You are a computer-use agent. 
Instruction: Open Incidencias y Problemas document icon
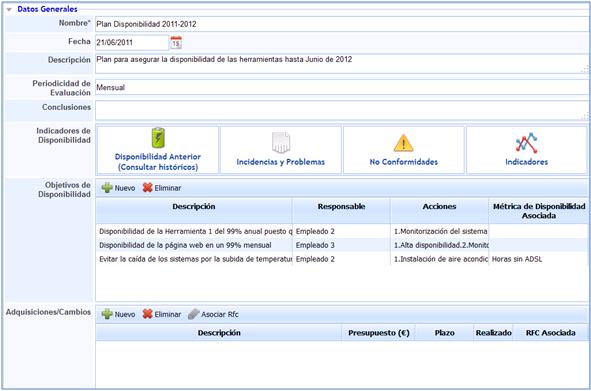click(x=281, y=142)
